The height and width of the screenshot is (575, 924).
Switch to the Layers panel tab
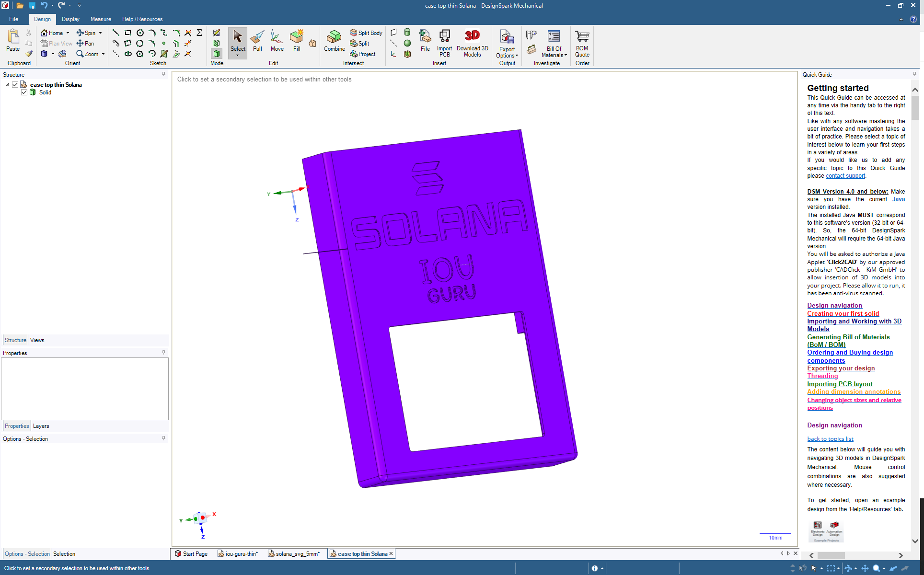pyautogui.click(x=41, y=426)
